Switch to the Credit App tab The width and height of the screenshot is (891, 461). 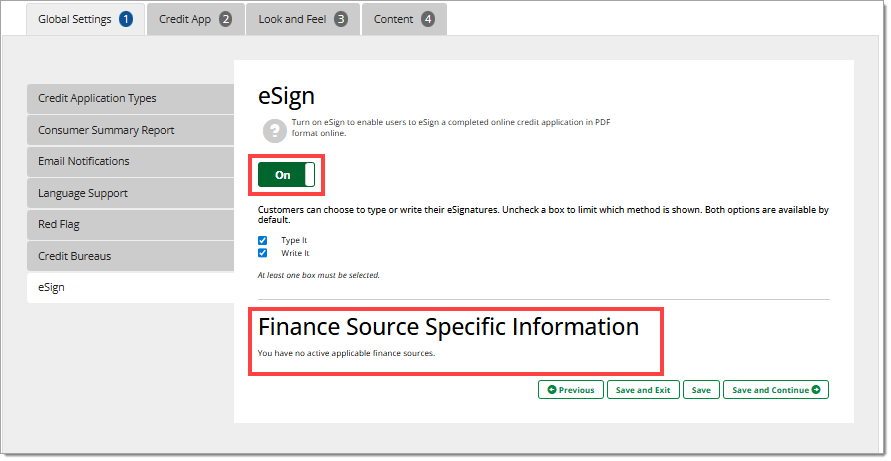(194, 19)
